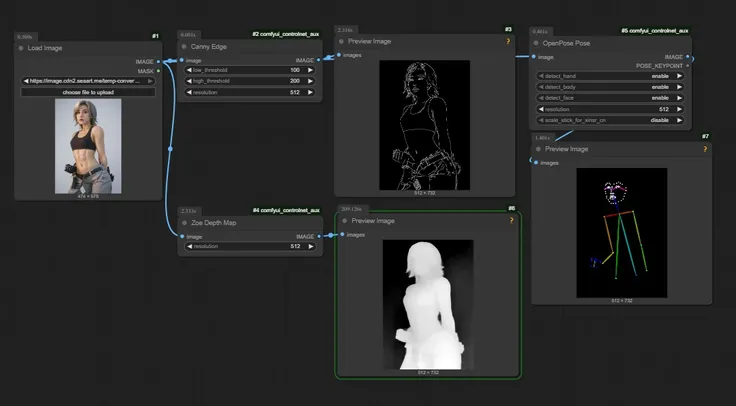736x406 pixels.
Task: Advance scale_stick_for_xinsr_cn option arrow
Action: [679, 120]
